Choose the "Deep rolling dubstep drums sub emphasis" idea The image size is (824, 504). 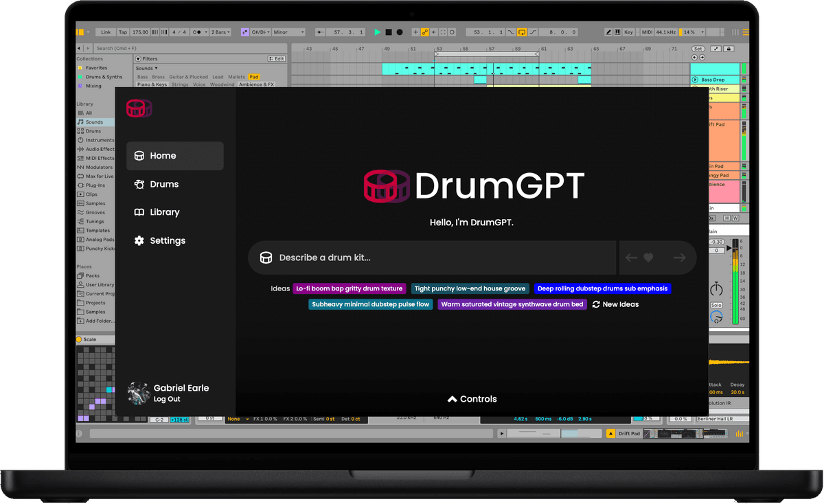tap(602, 288)
